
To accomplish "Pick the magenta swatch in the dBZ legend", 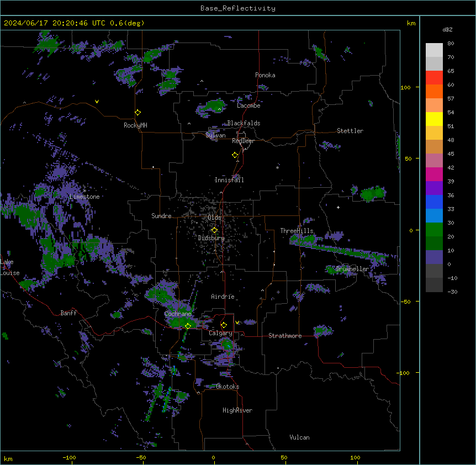I will (x=434, y=174).
